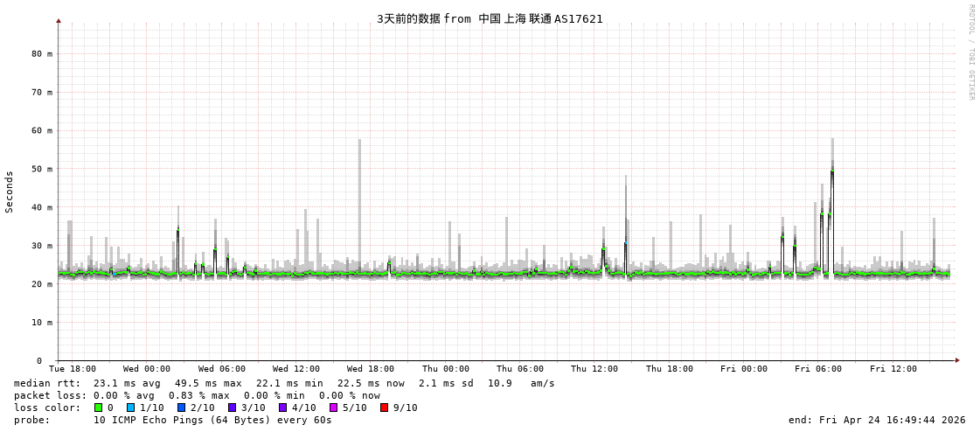Click the Fri 06:00 time axis label

coord(818,369)
